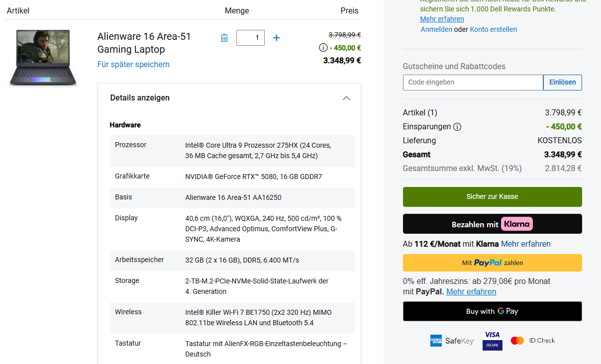The height and width of the screenshot is (364, 601).
Task: Increase quantity with the plus icon
Action: pos(277,38)
